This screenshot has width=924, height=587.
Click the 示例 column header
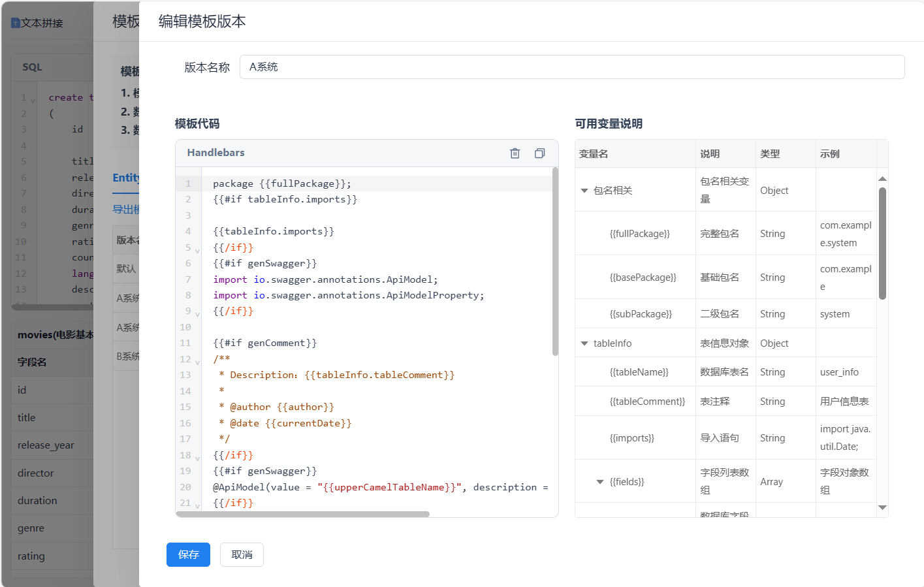(x=846, y=154)
